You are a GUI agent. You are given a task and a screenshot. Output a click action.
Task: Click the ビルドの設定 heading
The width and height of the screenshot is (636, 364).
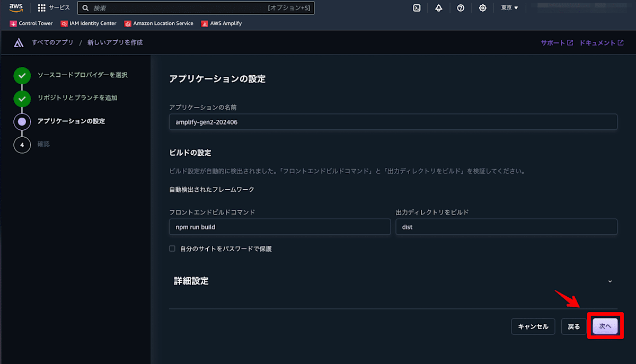(x=190, y=153)
